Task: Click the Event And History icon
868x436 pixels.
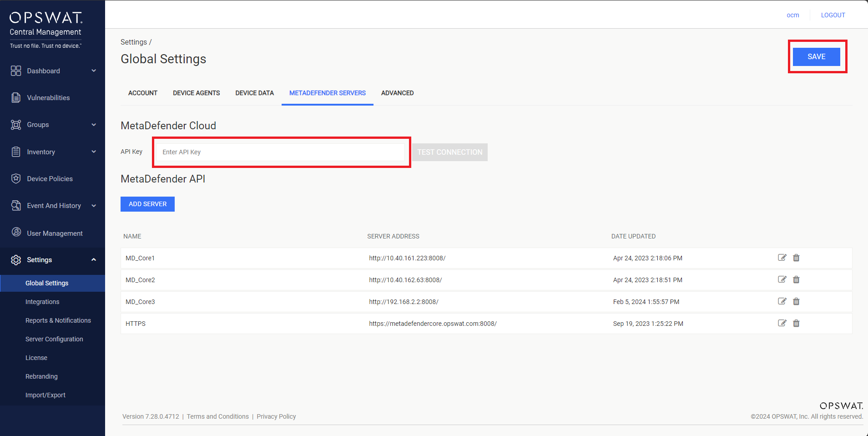Action: 16,205
